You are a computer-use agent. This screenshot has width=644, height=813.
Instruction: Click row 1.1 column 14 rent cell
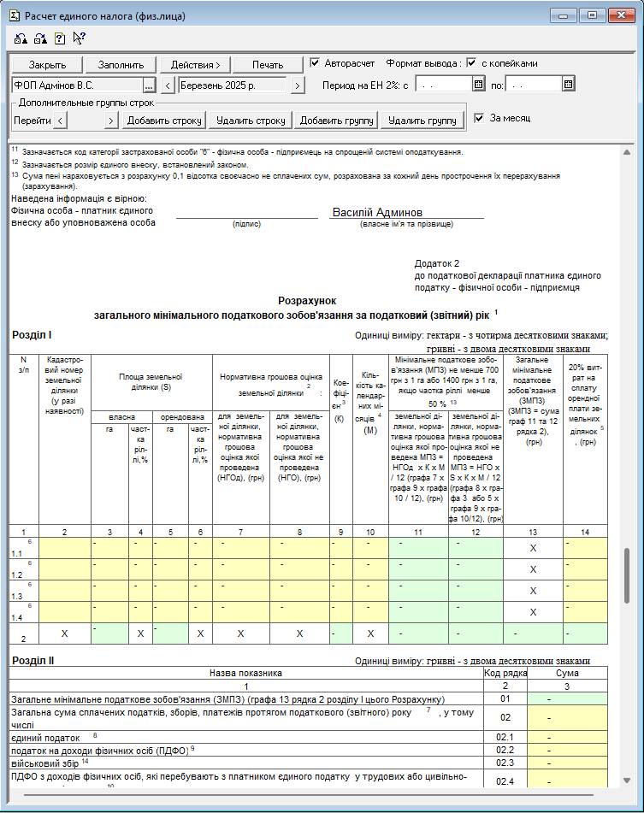585,548
